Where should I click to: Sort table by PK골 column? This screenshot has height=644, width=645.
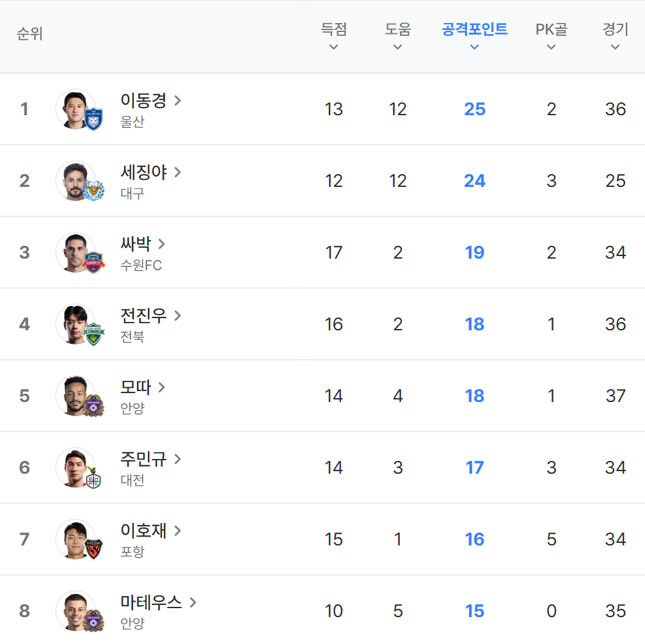point(551,36)
